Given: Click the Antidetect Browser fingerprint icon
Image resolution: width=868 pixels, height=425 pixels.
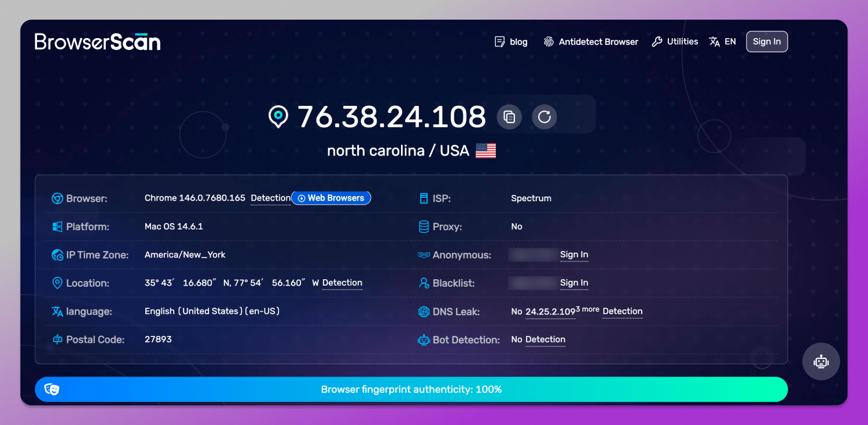Looking at the screenshot, I should (549, 41).
